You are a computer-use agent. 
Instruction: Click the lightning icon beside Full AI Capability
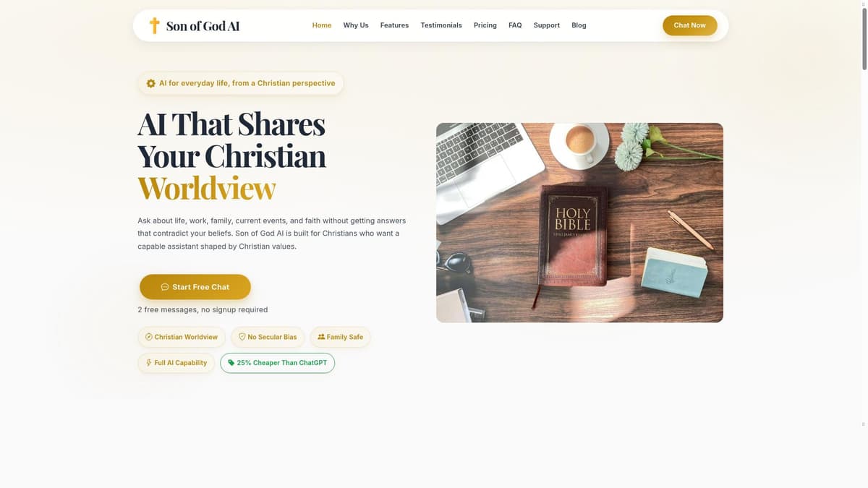149,363
